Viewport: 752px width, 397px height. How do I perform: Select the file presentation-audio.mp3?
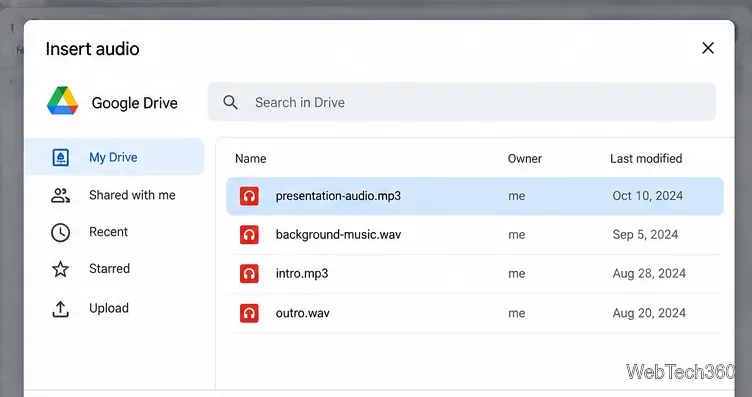pos(475,196)
